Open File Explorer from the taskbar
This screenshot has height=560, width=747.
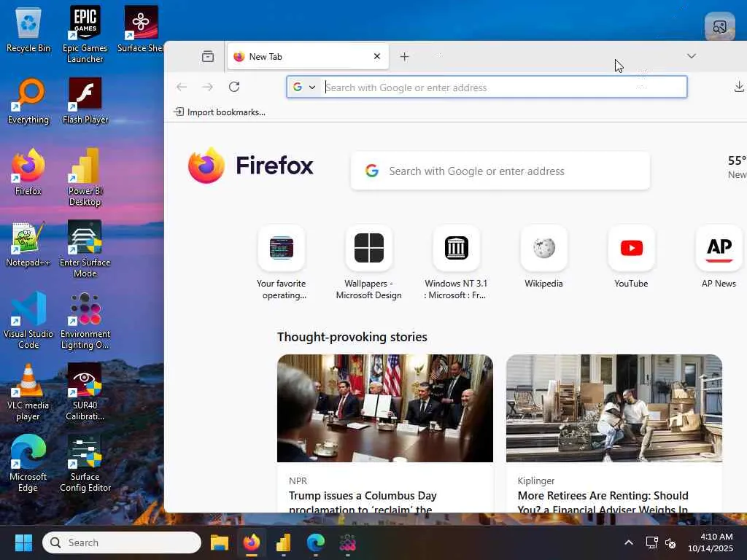tap(220, 542)
